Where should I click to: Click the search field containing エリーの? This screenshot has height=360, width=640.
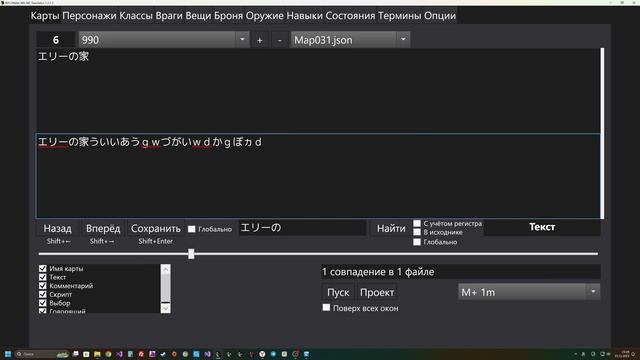[x=302, y=228]
